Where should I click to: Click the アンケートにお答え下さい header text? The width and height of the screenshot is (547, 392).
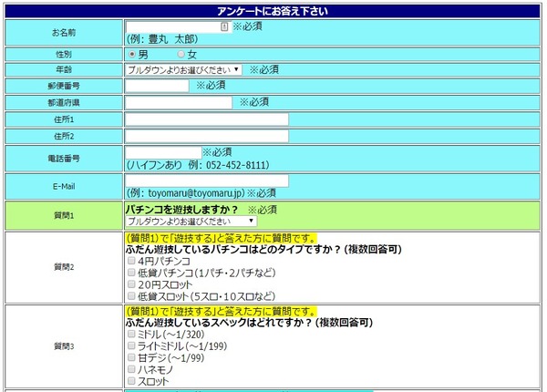point(273,11)
